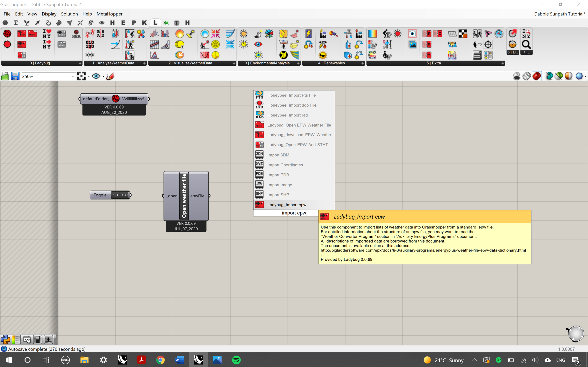Choose Ladybug_Open EPW Weather File result

[x=299, y=125]
